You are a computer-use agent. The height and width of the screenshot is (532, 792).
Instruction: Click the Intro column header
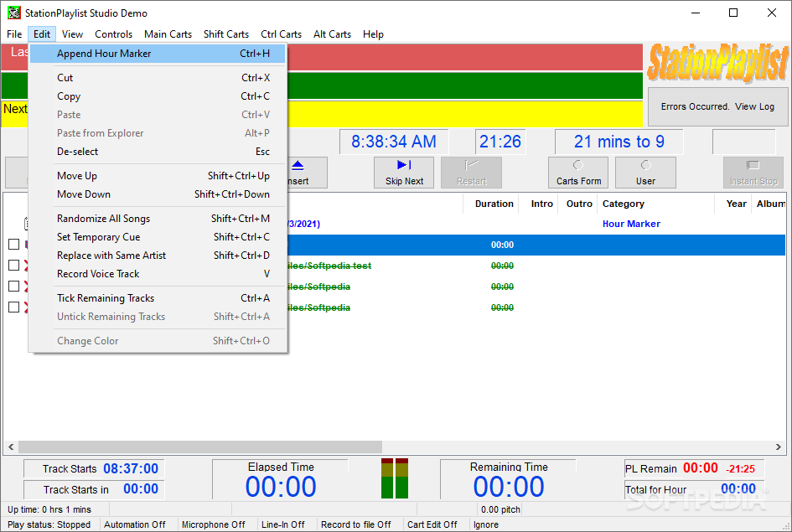click(x=538, y=204)
